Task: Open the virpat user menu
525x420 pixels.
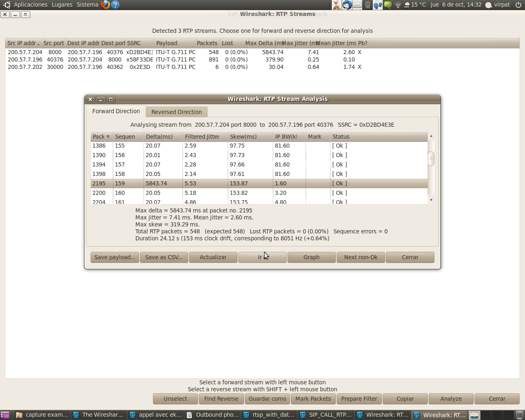Action: pos(498,5)
